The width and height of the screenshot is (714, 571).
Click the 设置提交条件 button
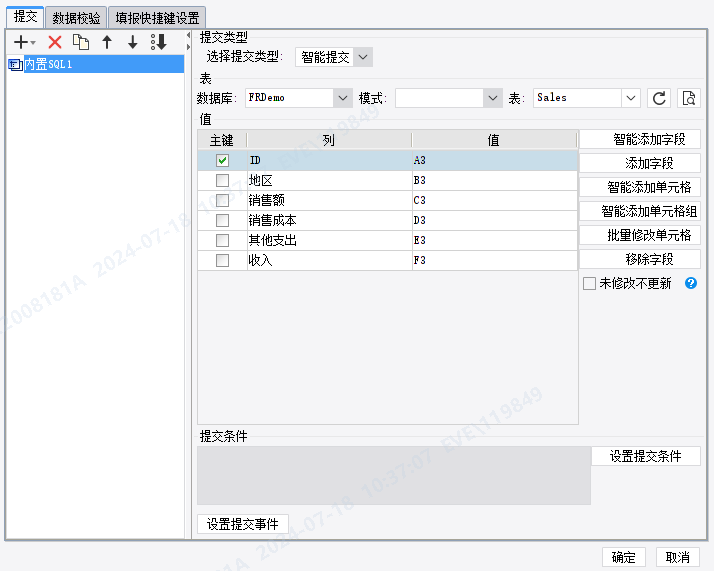(x=646, y=456)
